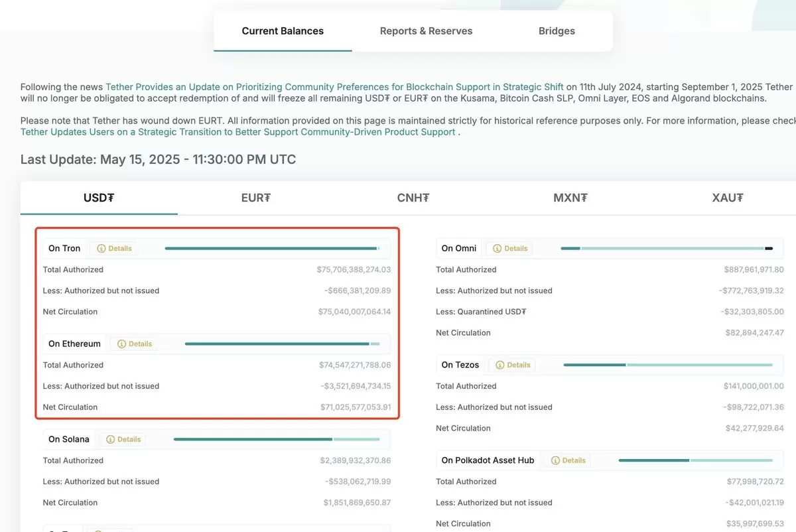Click the On Tezos label
The image size is (796, 532).
460,365
